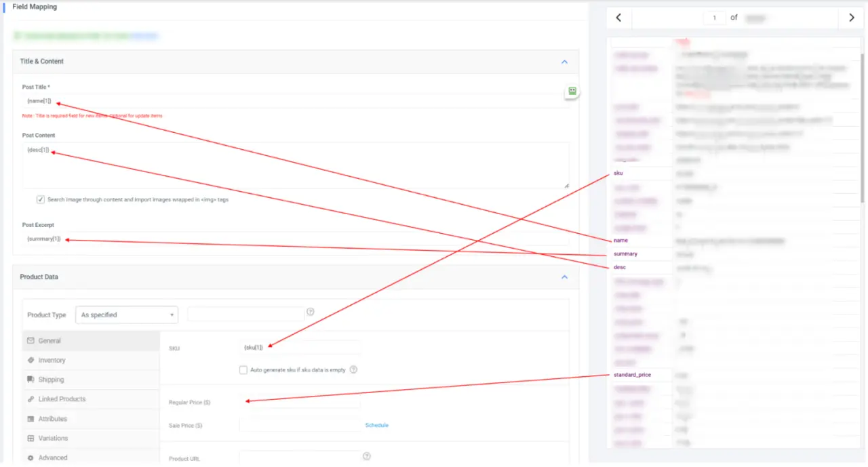Go to the previous record arrow
The height and width of the screenshot is (467, 868).
point(618,18)
